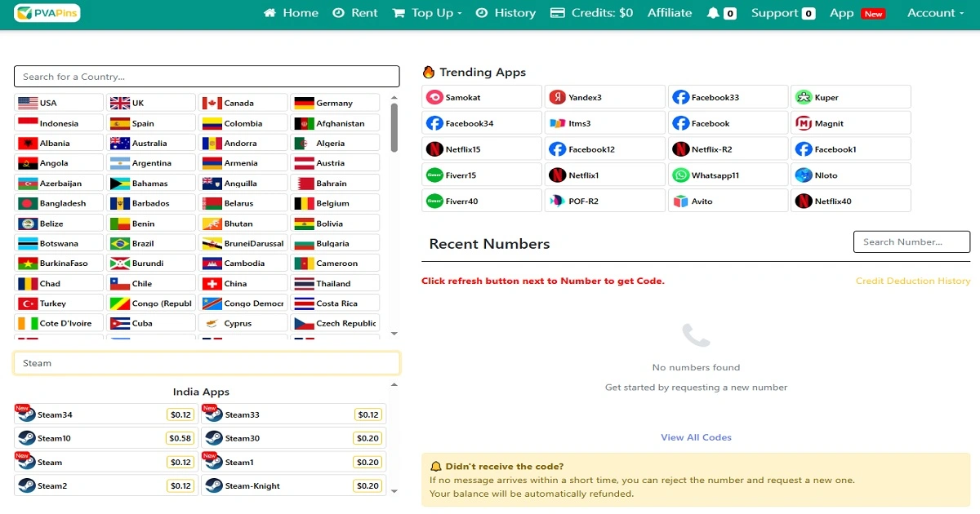The width and height of the screenshot is (980, 514).
Task: Go to the Home page
Action: pos(291,13)
